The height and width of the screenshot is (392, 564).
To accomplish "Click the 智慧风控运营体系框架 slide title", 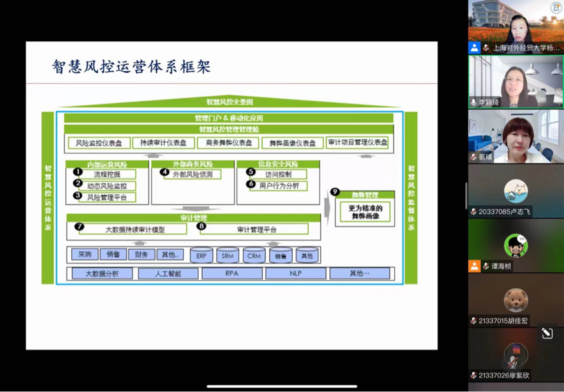I will (x=131, y=67).
